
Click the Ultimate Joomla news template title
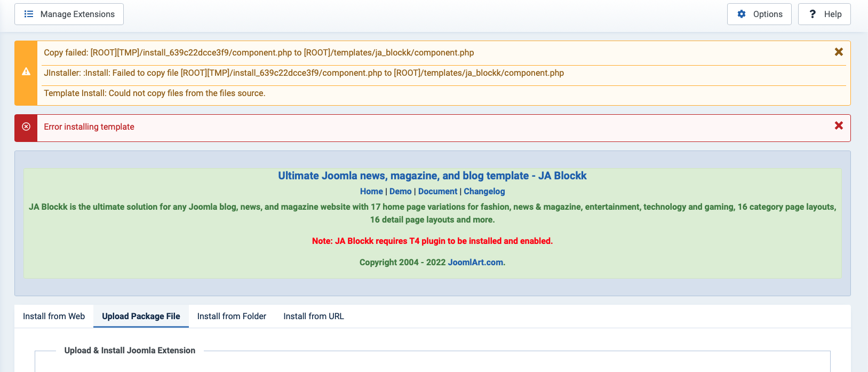(x=432, y=176)
